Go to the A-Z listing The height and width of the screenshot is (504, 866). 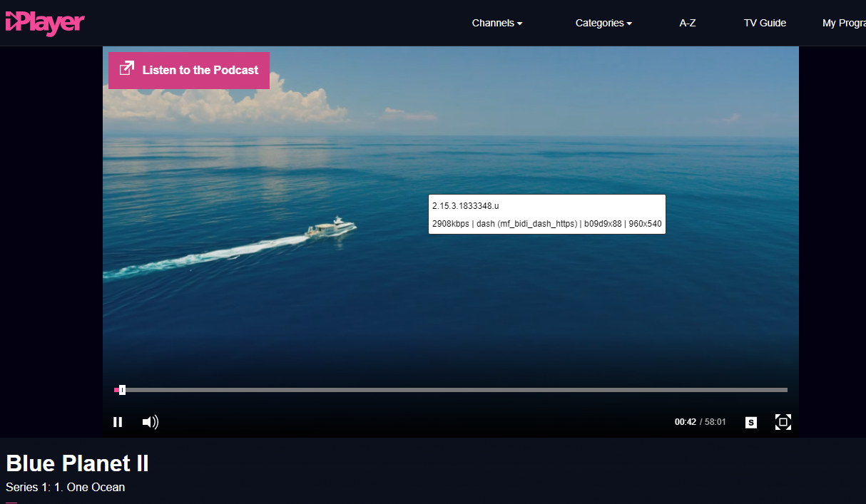[x=688, y=23]
